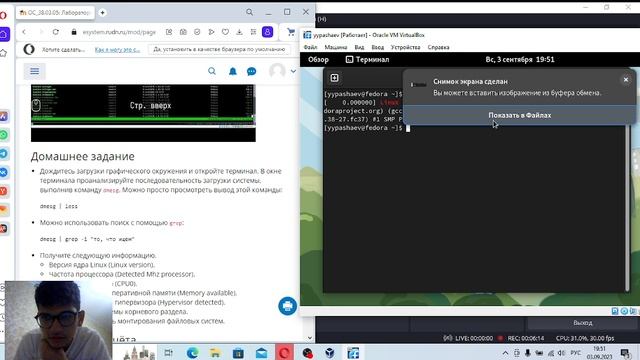Open OBS Studio from the taskbar

[307, 353]
